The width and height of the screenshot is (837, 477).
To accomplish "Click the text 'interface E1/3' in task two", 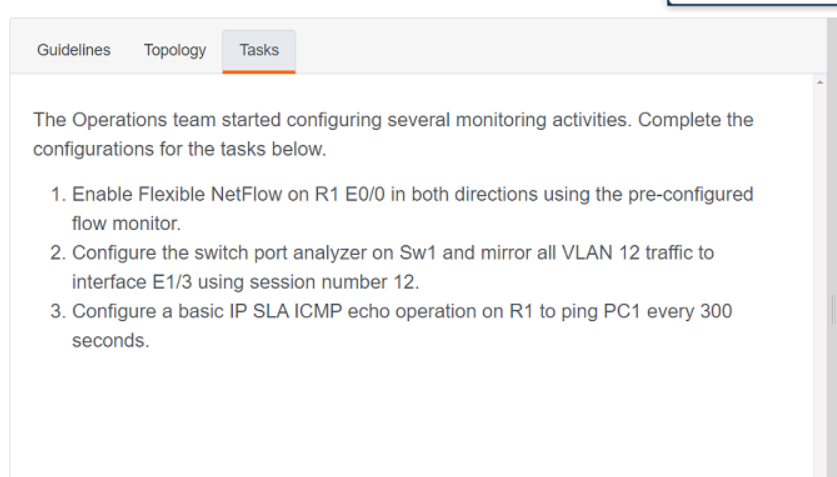I will (x=132, y=282).
